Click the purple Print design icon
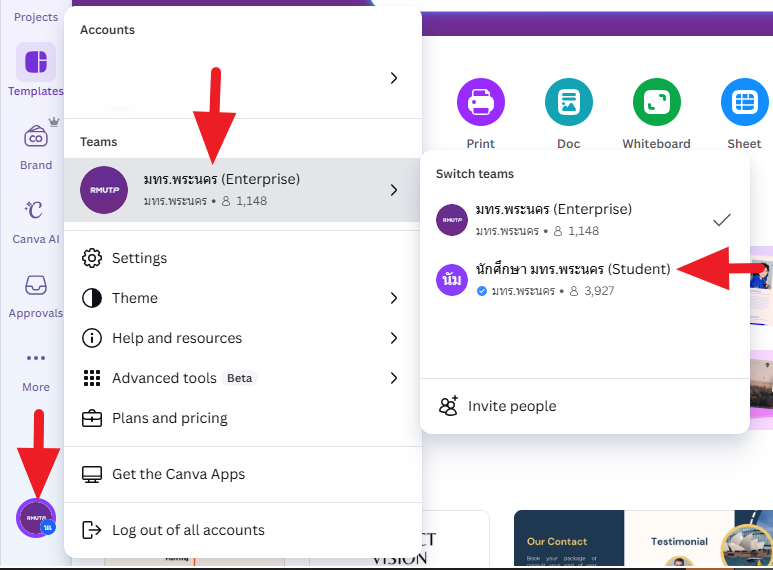The image size is (773, 570). [480, 102]
